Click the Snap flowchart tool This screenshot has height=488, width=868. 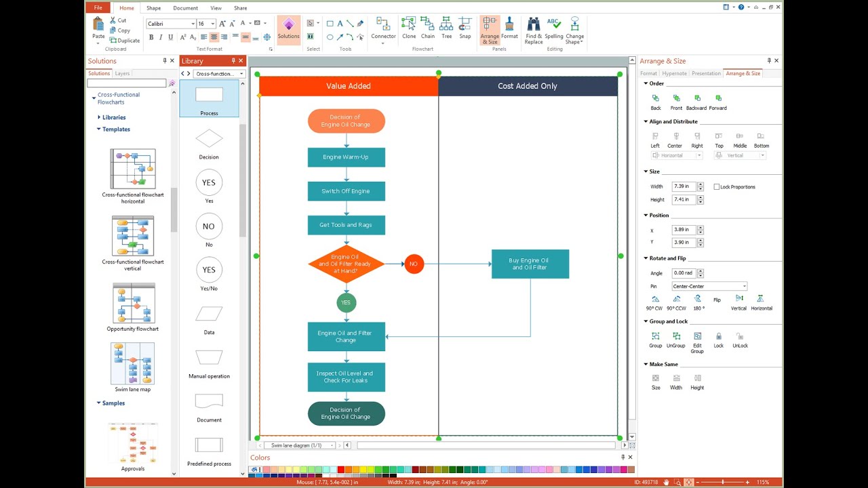(x=465, y=28)
